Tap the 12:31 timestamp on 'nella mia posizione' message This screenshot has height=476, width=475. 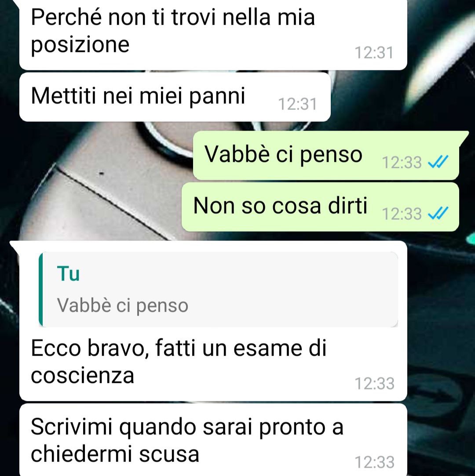click(374, 52)
